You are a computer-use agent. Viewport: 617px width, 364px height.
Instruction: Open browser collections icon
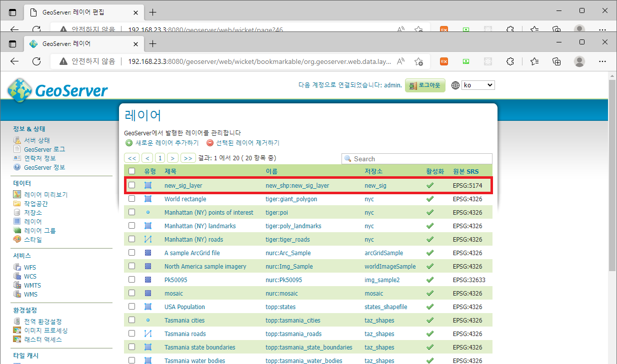click(x=556, y=61)
